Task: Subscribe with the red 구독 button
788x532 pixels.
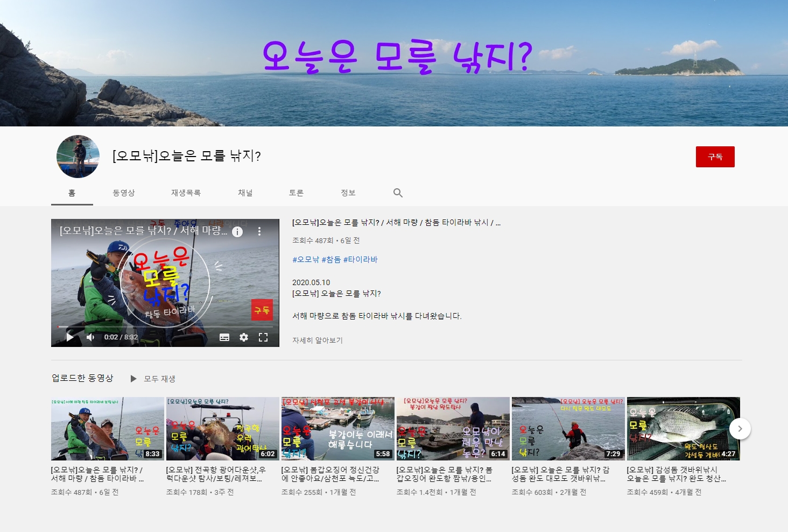Action: (715, 157)
